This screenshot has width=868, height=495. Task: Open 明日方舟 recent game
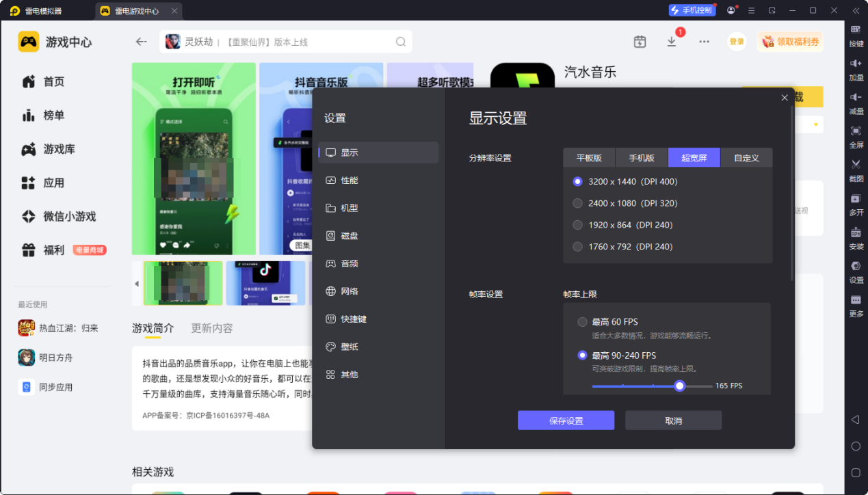(45, 358)
